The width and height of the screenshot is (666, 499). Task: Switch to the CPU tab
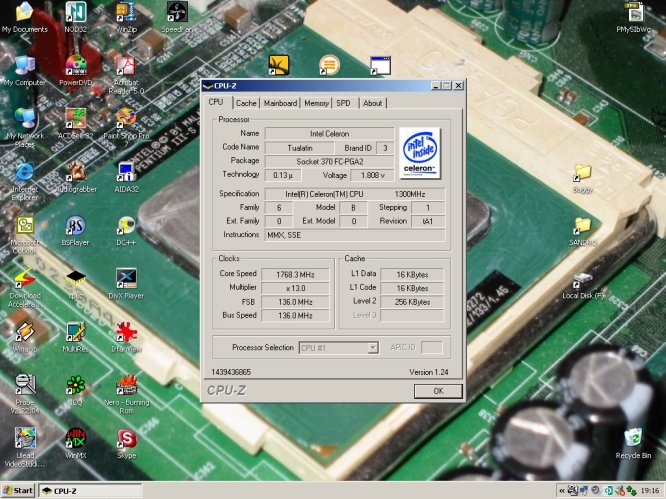216,102
